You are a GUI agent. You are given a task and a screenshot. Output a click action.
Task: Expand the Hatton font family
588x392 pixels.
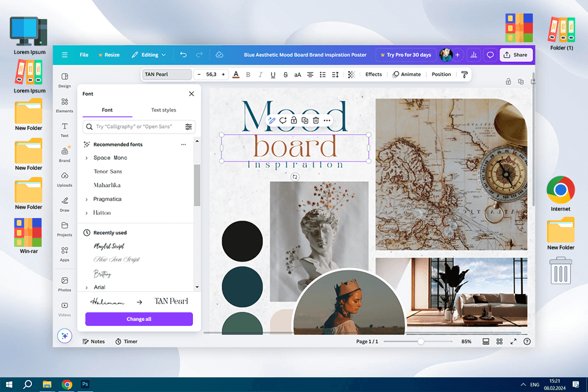[86, 213]
